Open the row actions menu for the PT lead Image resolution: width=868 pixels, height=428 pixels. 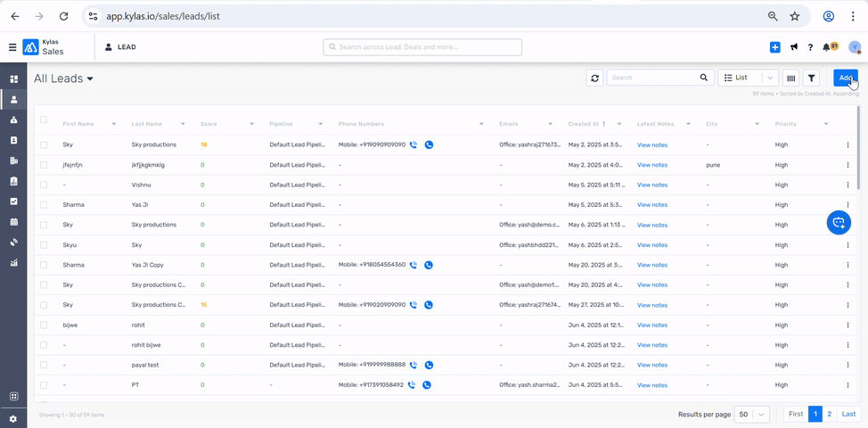tap(848, 385)
